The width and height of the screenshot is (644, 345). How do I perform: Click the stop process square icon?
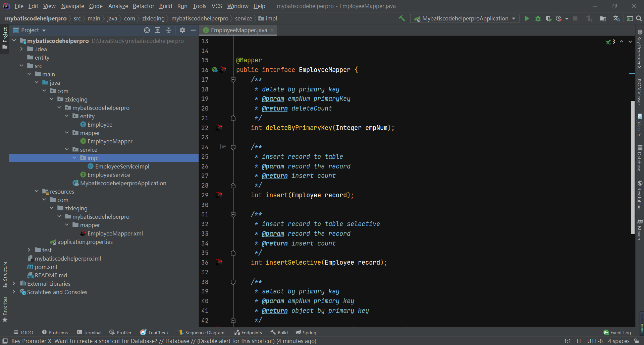(x=575, y=18)
